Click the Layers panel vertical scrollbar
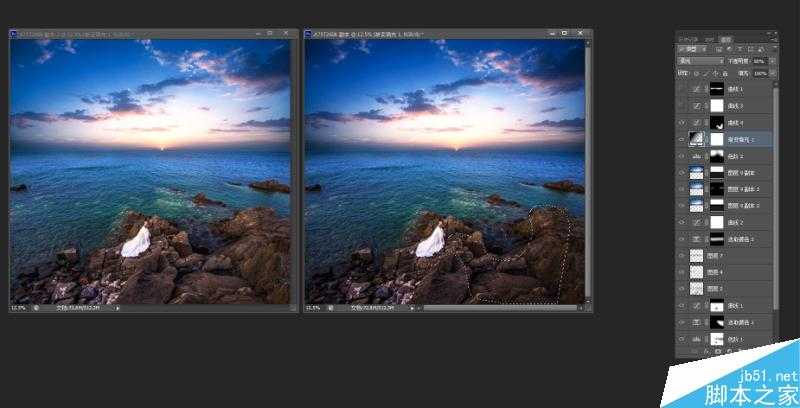Viewport: 800px width, 408px height. 776,200
